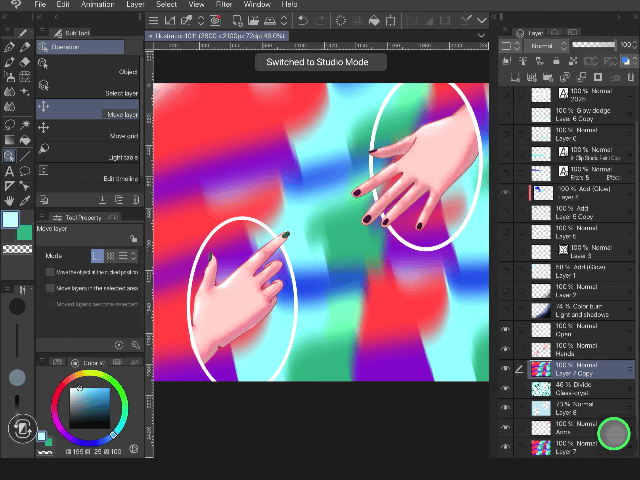
Task: Hide Layer 7 Copy via its eye icon
Action: pos(506,369)
